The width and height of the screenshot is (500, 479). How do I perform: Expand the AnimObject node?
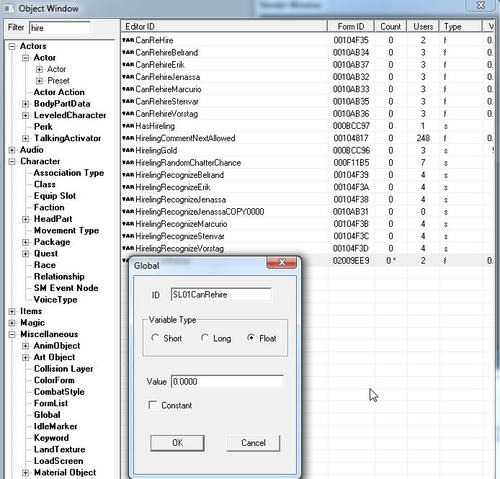tap(26, 346)
